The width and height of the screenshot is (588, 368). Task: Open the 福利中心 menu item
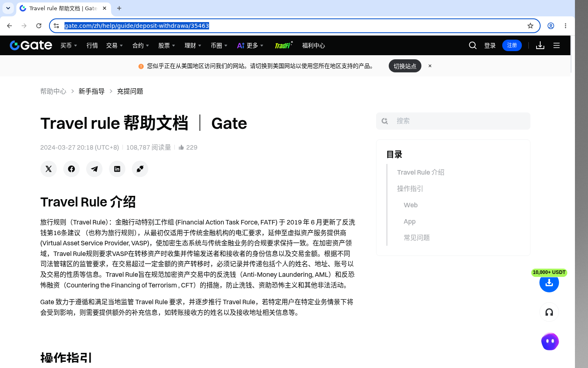pyautogui.click(x=314, y=45)
